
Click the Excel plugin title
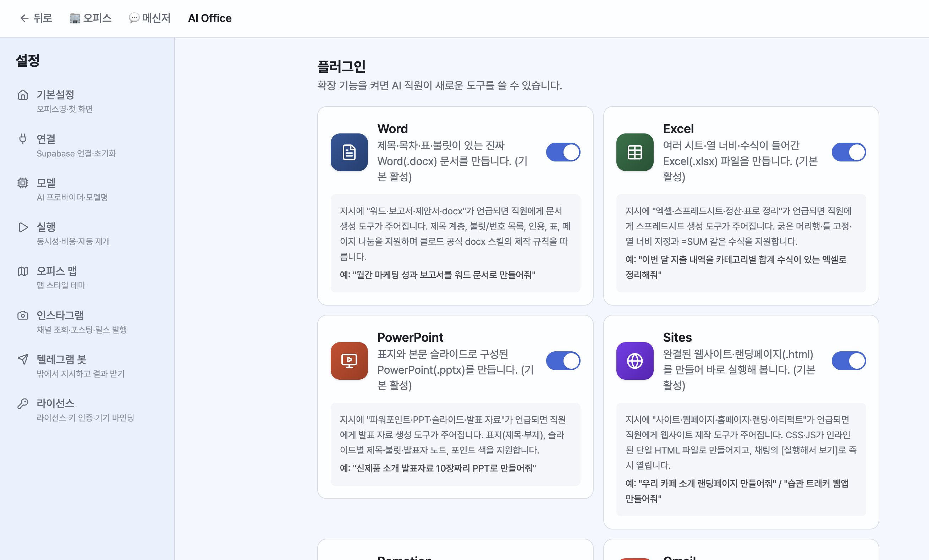pos(678,129)
